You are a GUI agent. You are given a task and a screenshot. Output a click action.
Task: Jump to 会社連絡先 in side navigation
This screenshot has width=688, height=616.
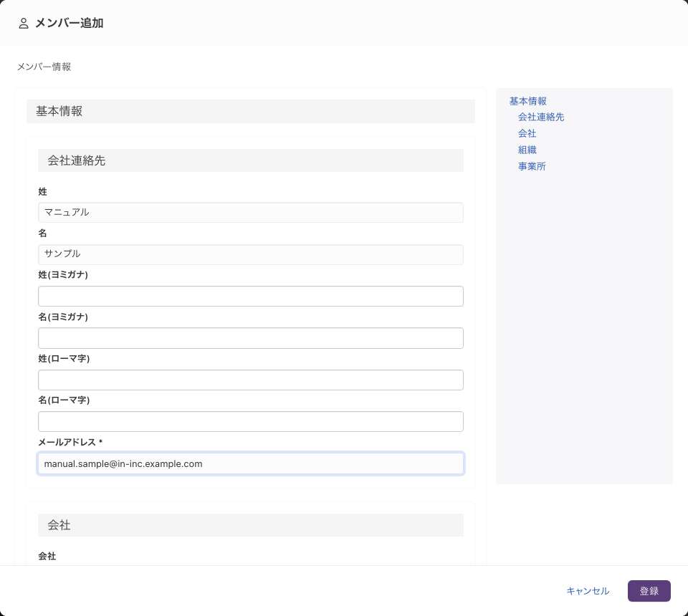click(541, 117)
